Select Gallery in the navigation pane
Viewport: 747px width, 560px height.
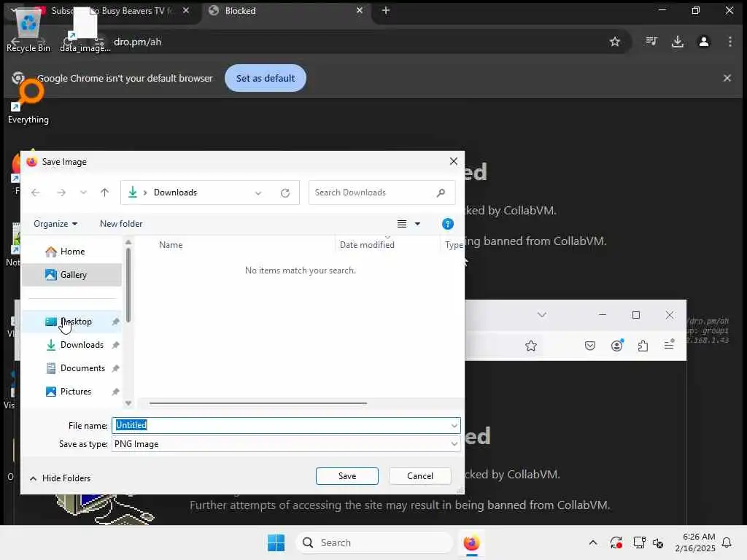(x=72, y=275)
